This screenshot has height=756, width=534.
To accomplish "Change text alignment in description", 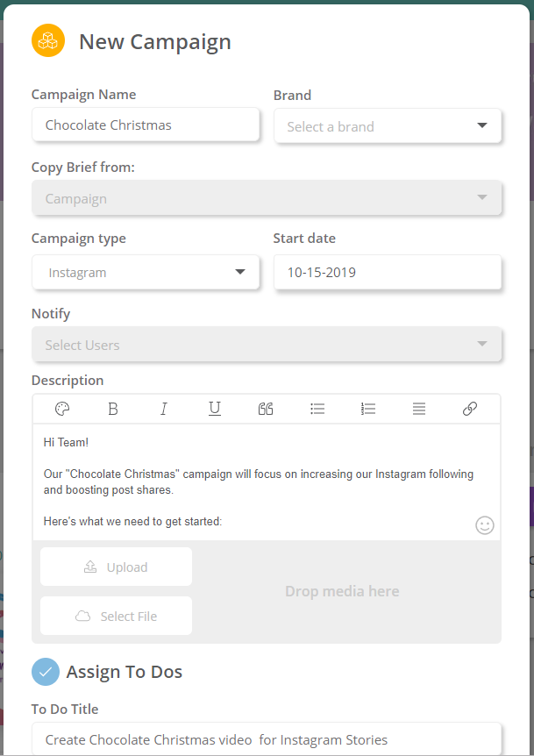I will 419,409.
